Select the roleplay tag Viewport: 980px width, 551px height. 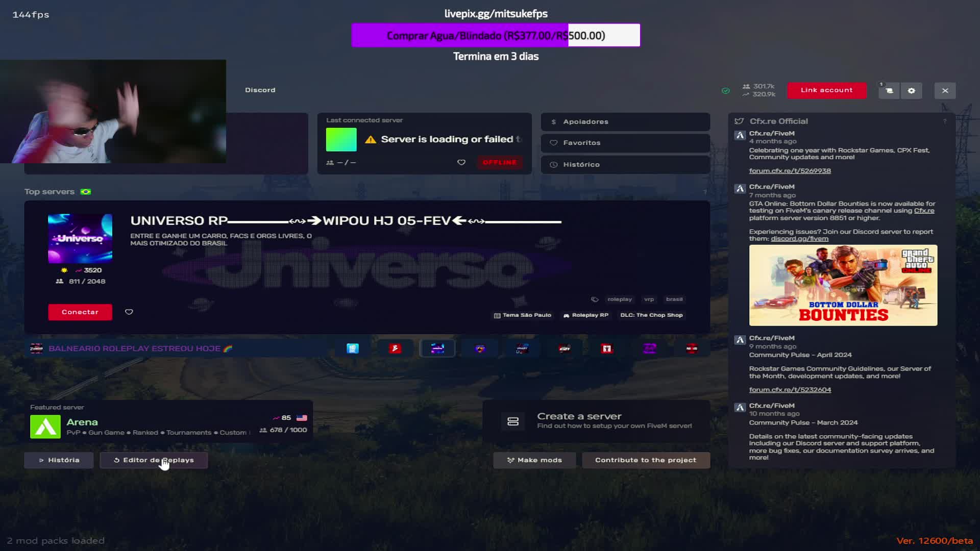pos(620,299)
